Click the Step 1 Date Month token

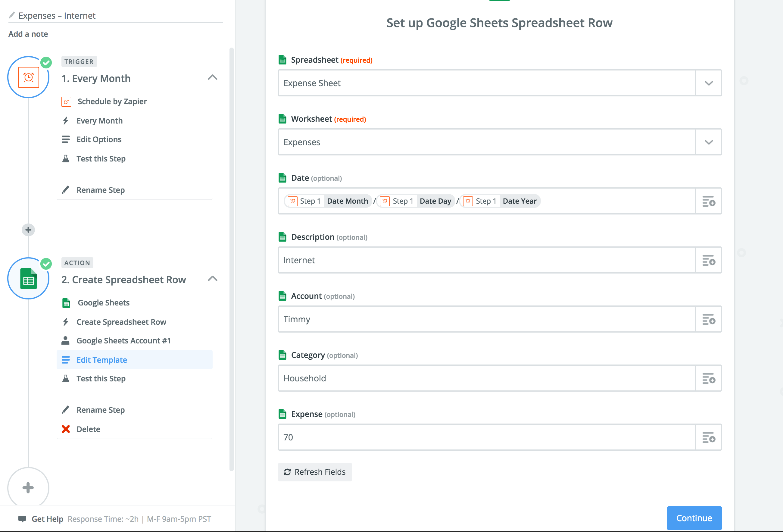pyautogui.click(x=327, y=201)
